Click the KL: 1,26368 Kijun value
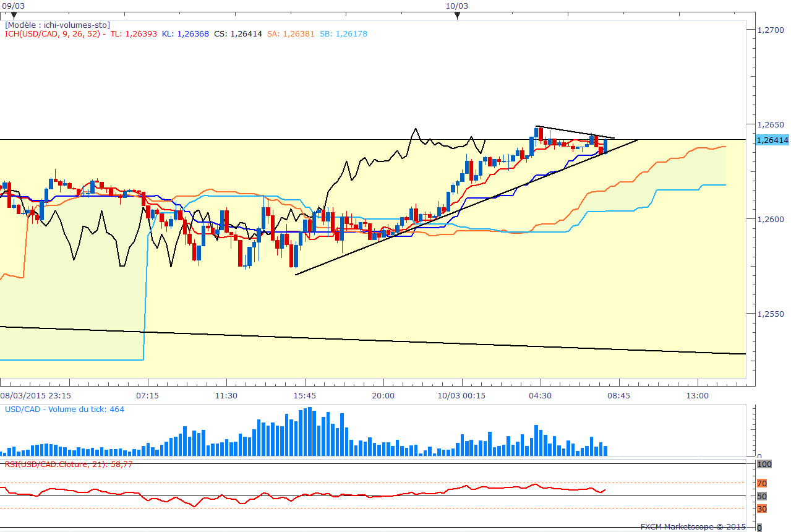The height and width of the screenshot is (532, 791). [x=186, y=34]
